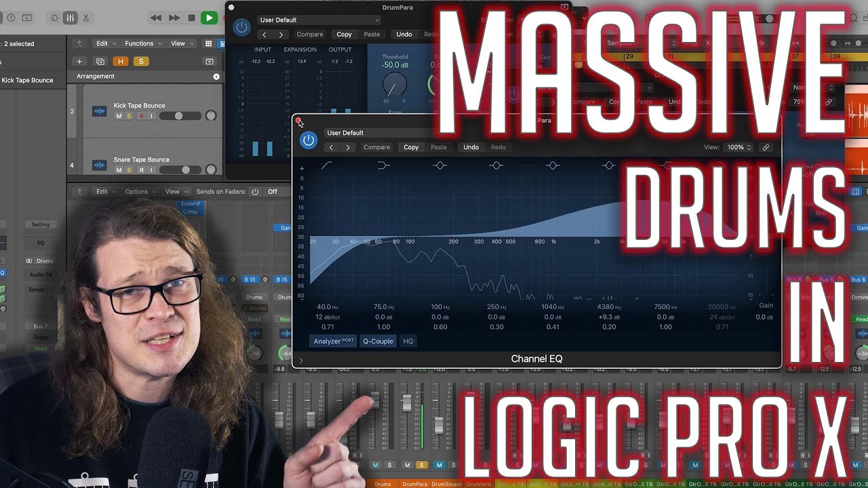The image size is (868, 488).
Task: Switch tracks area to grid view icon
Action: (209, 43)
